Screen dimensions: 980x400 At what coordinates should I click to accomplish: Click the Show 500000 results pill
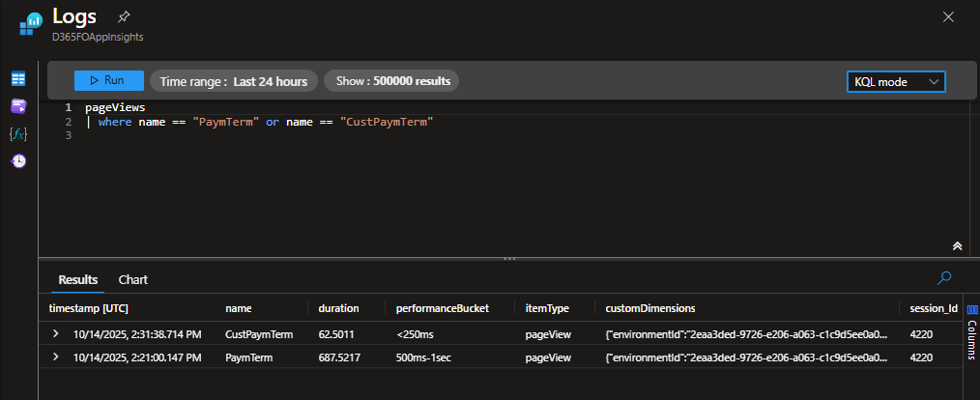pos(391,81)
